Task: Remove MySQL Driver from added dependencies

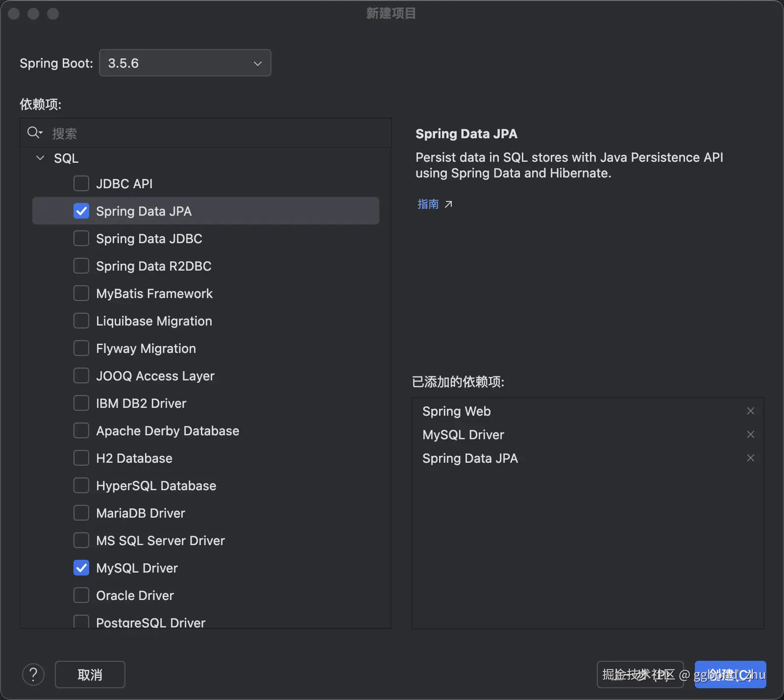Action: (x=750, y=434)
